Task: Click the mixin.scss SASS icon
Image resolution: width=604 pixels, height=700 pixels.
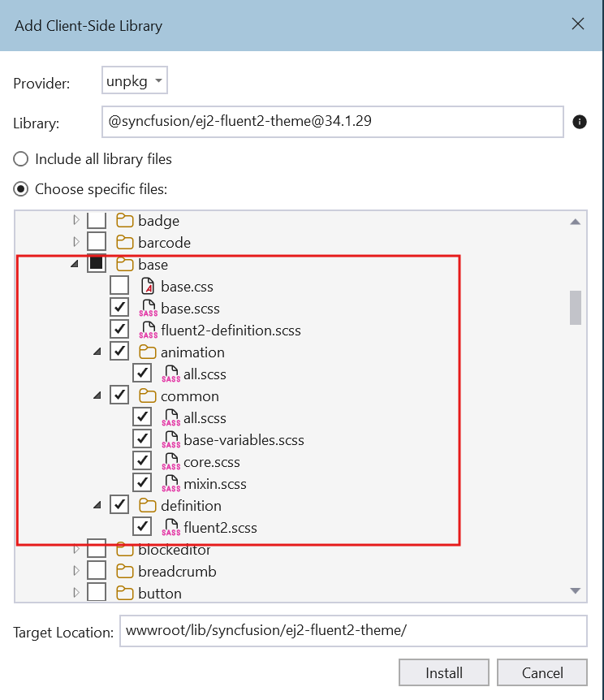Action: [171, 483]
